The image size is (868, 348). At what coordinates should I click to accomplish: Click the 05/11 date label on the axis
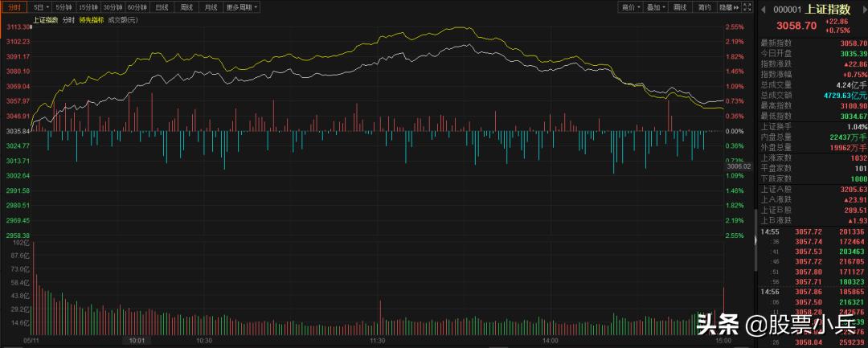pyautogui.click(x=30, y=341)
